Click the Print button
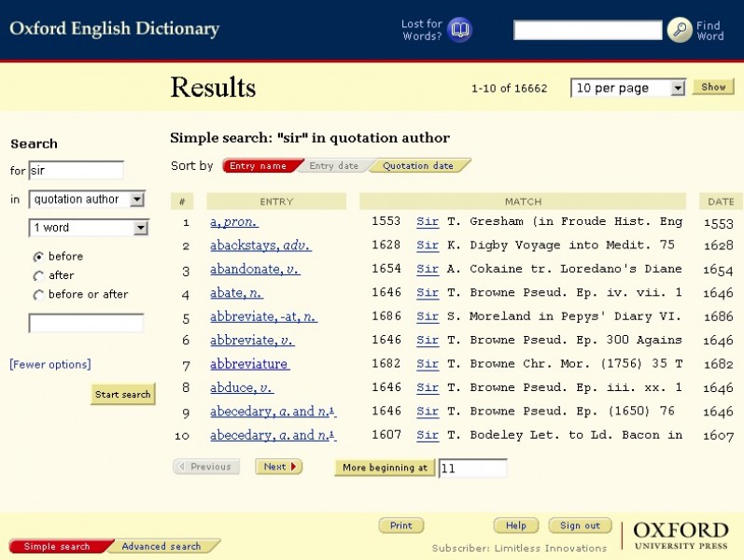 click(x=401, y=525)
